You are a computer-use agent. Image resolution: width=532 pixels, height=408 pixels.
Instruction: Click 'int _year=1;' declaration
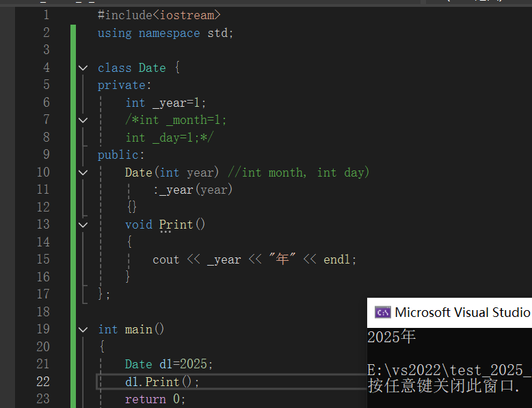[x=165, y=103]
